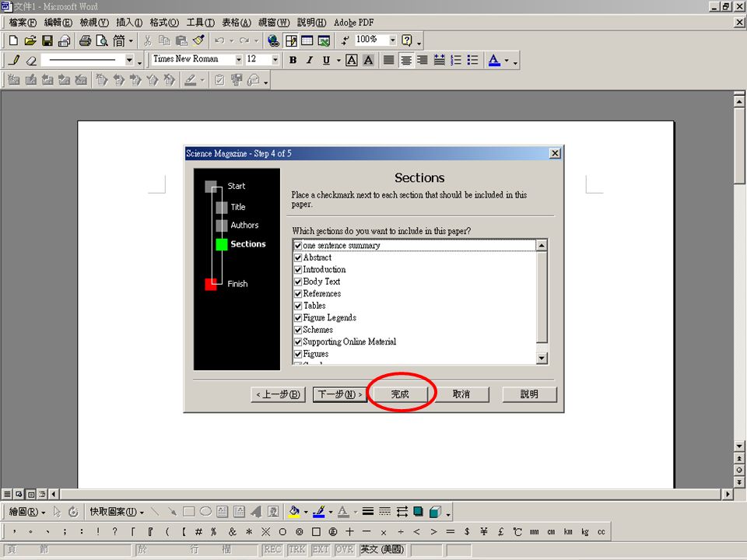
Task: Apply italic formatting
Action: [x=310, y=60]
